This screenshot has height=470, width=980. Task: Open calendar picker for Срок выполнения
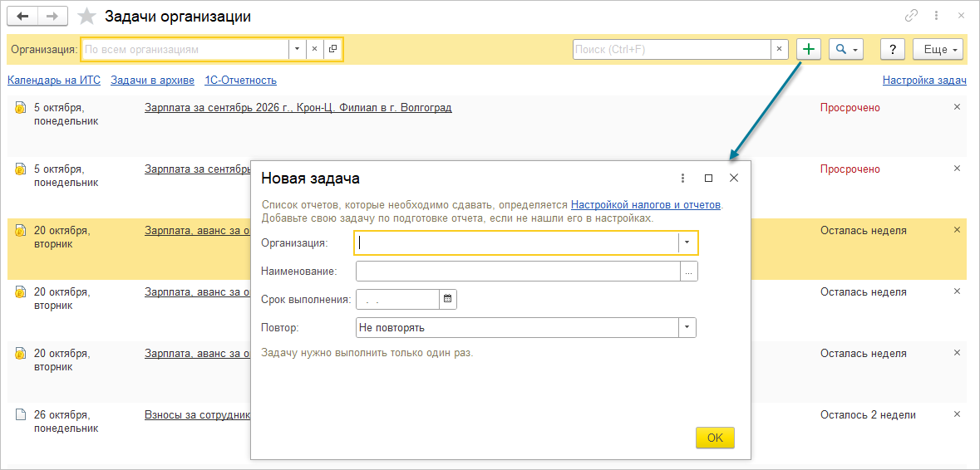(447, 299)
